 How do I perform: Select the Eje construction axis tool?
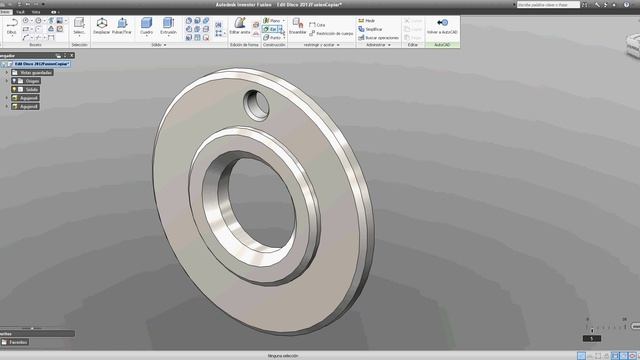coord(270,29)
